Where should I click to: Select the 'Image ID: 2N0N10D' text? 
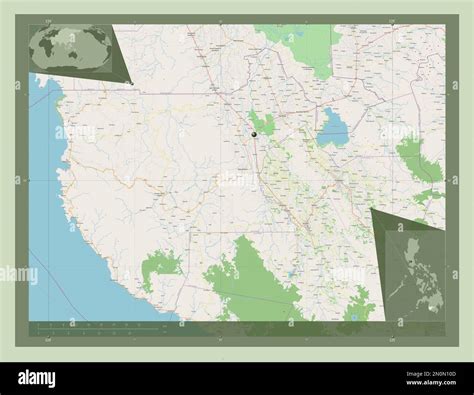pos(431,374)
